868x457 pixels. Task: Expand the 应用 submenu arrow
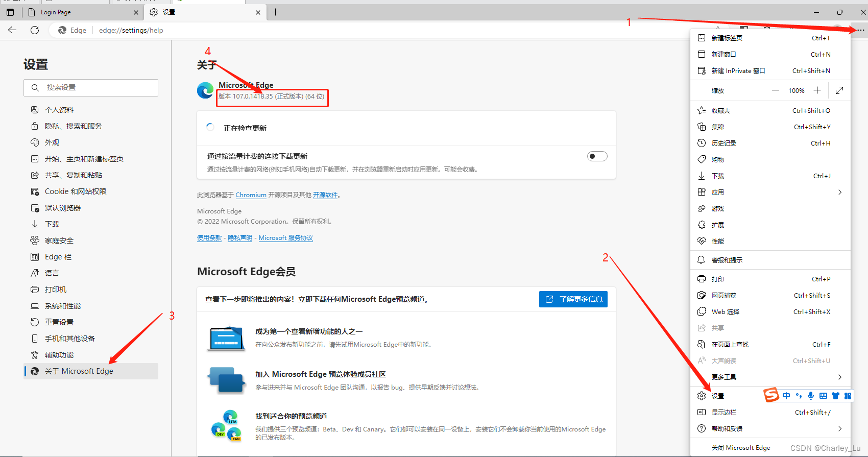click(x=840, y=192)
